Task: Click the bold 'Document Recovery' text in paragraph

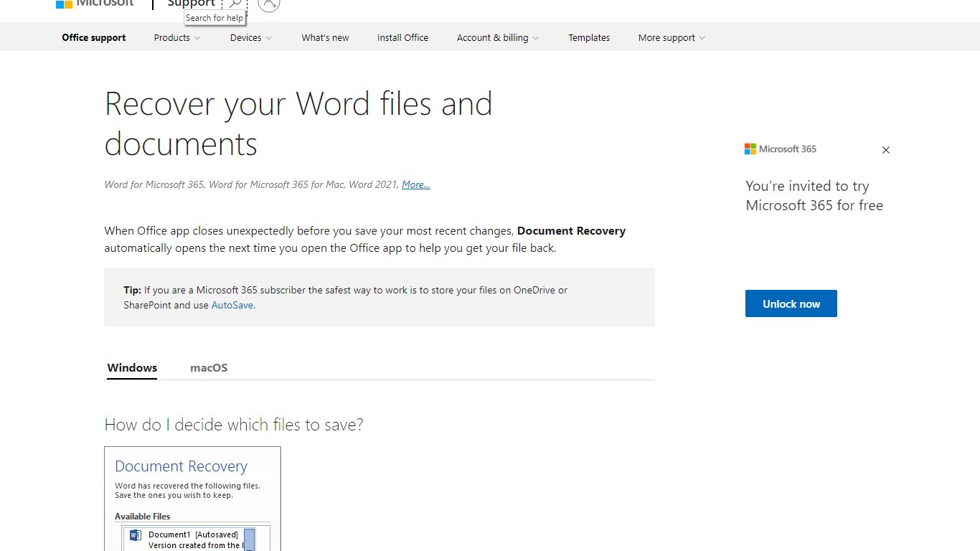Action: point(571,231)
